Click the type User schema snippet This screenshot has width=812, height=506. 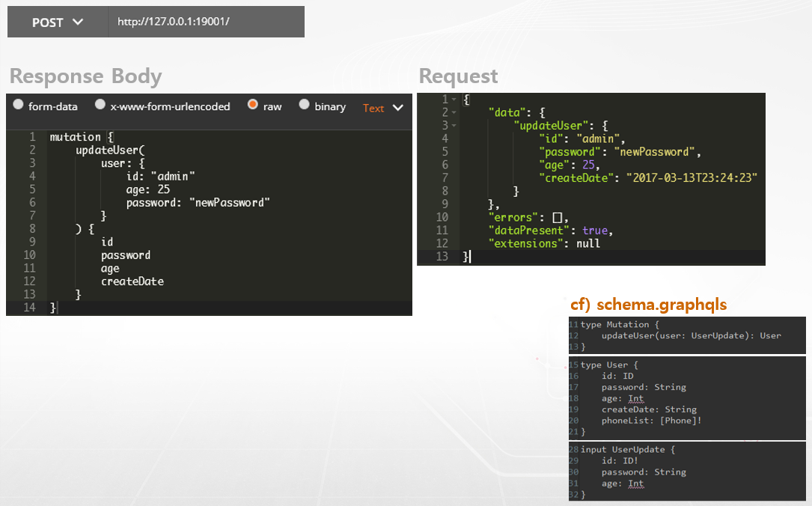click(x=687, y=398)
